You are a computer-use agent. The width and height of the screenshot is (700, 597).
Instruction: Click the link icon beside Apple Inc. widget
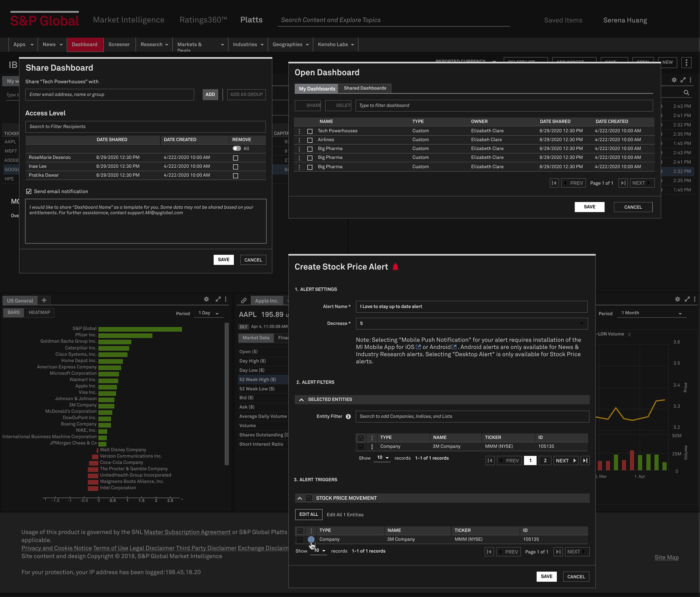click(243, 300)
